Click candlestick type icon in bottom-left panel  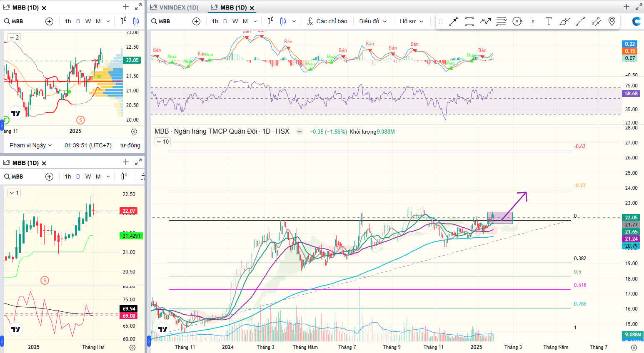pyautogui.click(x=124, y=176)
